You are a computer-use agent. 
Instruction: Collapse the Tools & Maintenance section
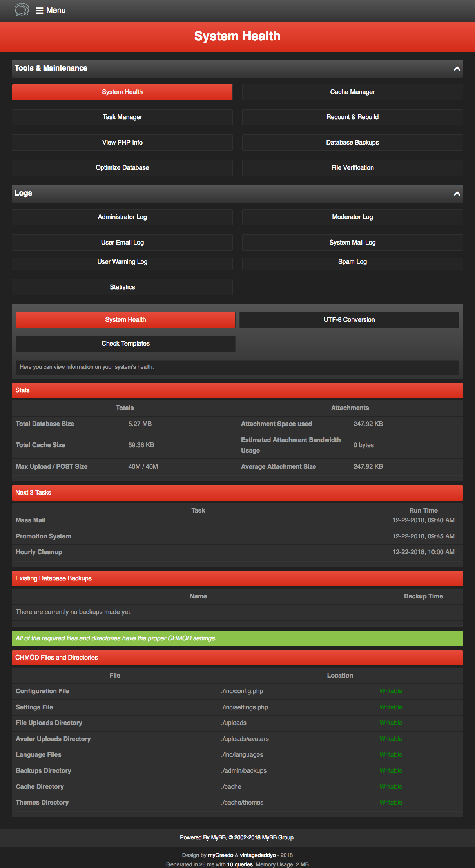coord(457,69)
